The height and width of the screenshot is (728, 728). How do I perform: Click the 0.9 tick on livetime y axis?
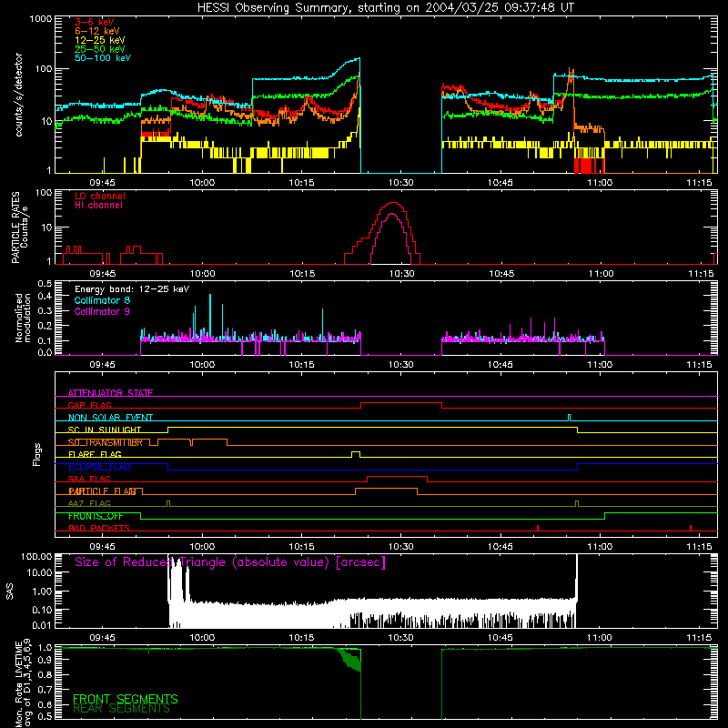click(45, 660)
